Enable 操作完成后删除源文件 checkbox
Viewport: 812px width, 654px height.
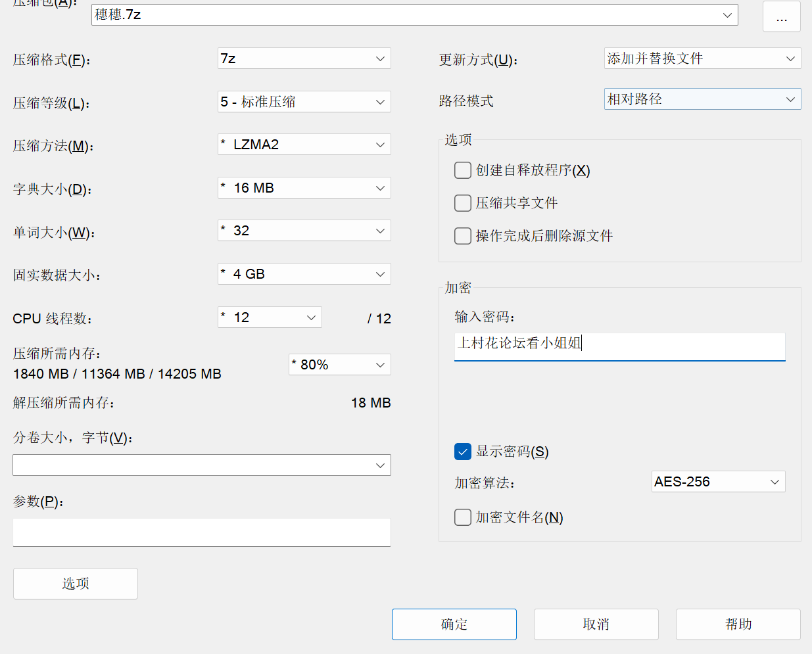point(463,236)
